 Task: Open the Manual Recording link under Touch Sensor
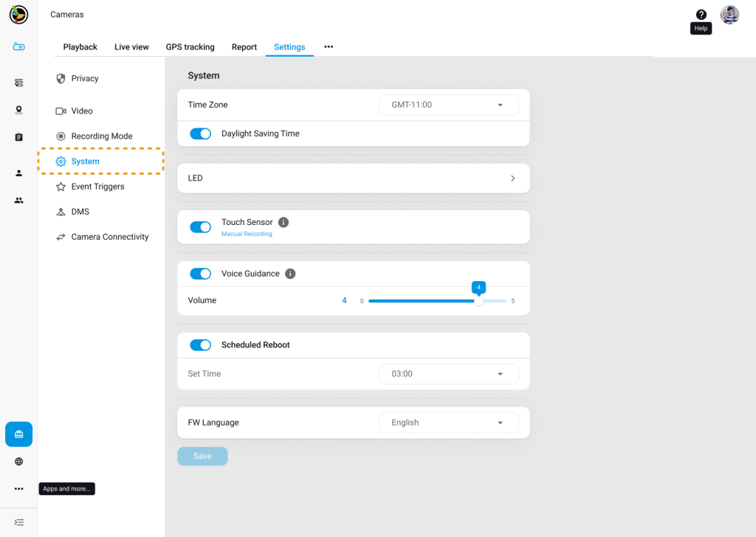coord(247,233)
